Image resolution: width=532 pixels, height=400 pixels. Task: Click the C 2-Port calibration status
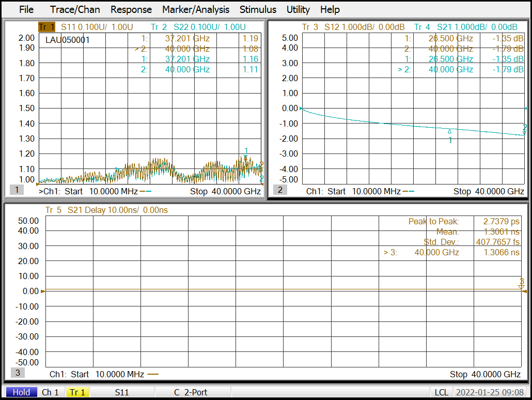pyautogui.click(x=190, y=392)
